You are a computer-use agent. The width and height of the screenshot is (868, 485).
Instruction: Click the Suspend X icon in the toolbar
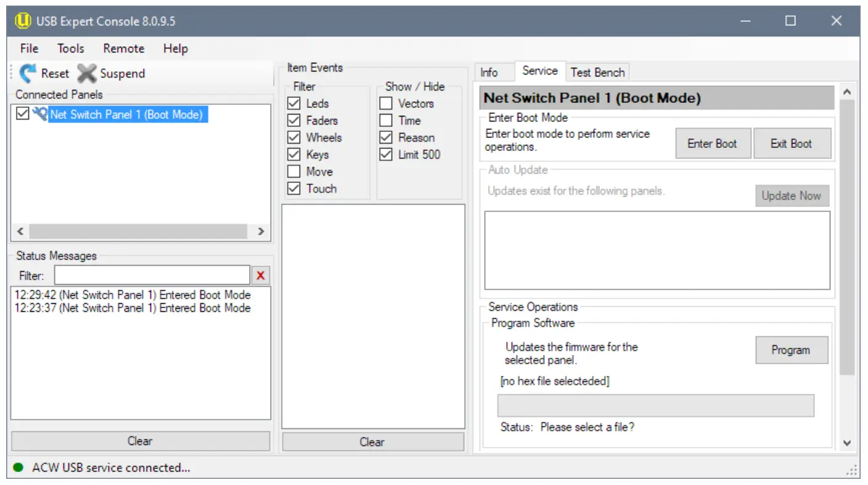87,73
